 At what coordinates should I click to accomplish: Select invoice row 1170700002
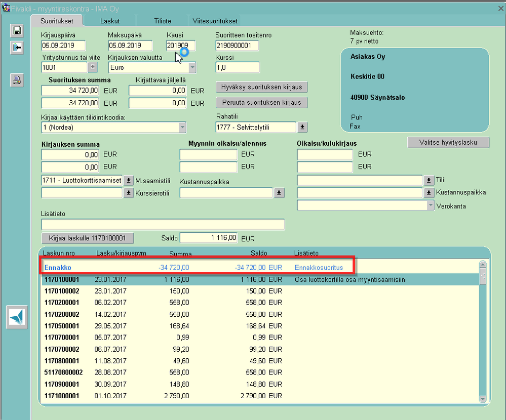tap(260, 349)
